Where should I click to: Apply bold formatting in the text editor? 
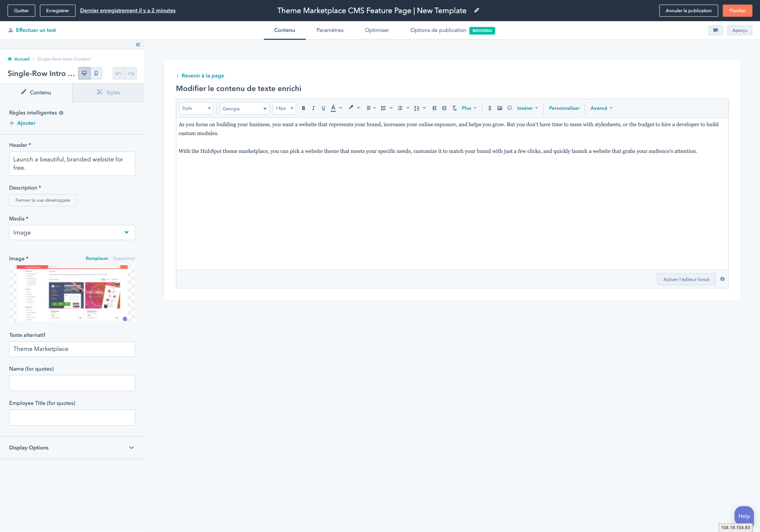(x=304, y=108)
